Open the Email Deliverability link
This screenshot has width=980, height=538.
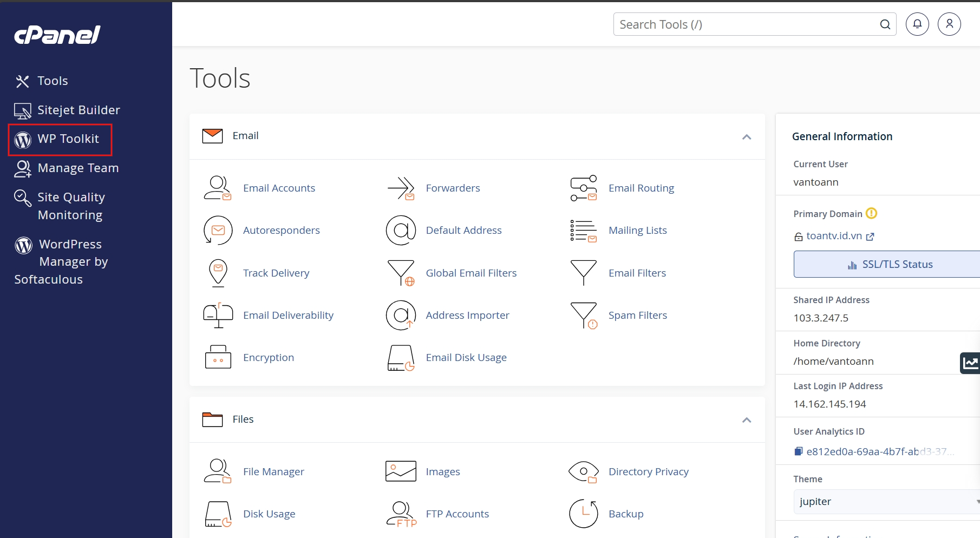click(x=288, y=316)
